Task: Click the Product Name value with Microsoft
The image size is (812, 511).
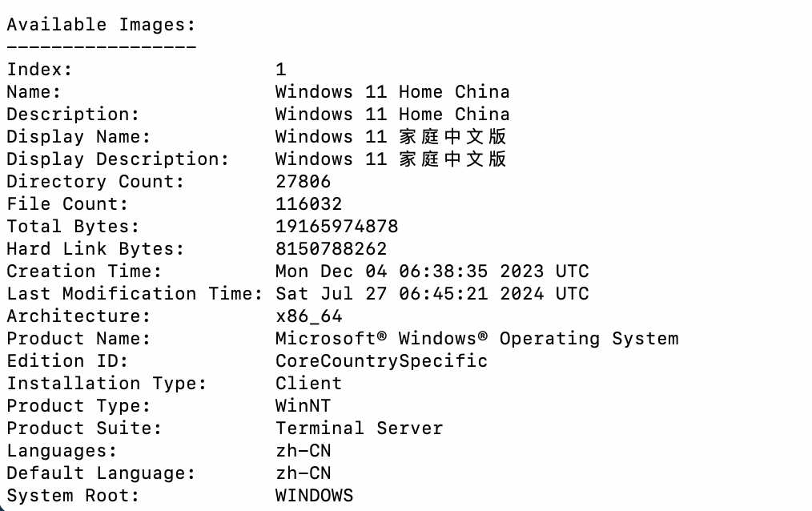Action: click(x=477, y=339)
